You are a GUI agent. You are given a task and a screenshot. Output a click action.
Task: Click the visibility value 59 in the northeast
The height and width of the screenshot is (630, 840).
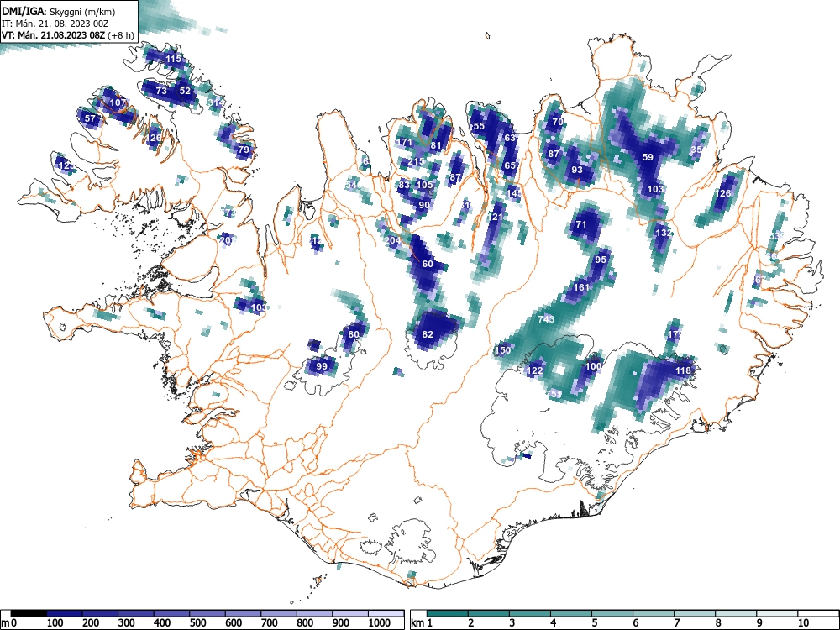(648, 158)
